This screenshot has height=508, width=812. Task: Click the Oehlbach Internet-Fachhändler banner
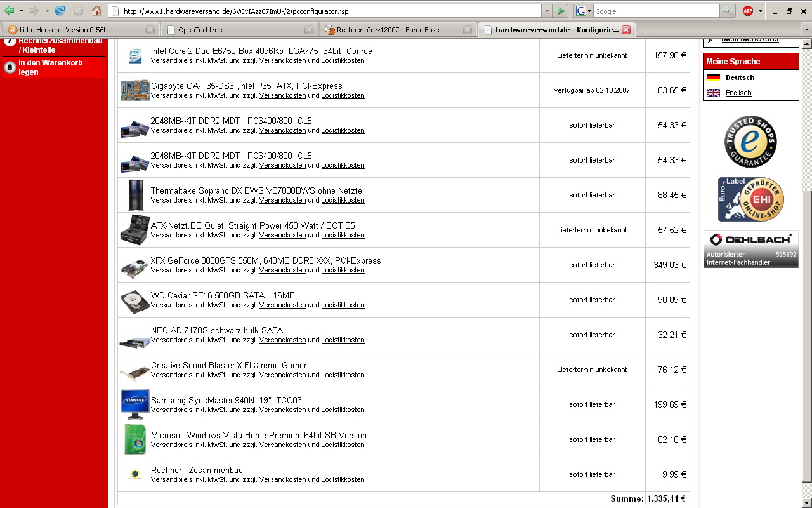tap(751, 249)
